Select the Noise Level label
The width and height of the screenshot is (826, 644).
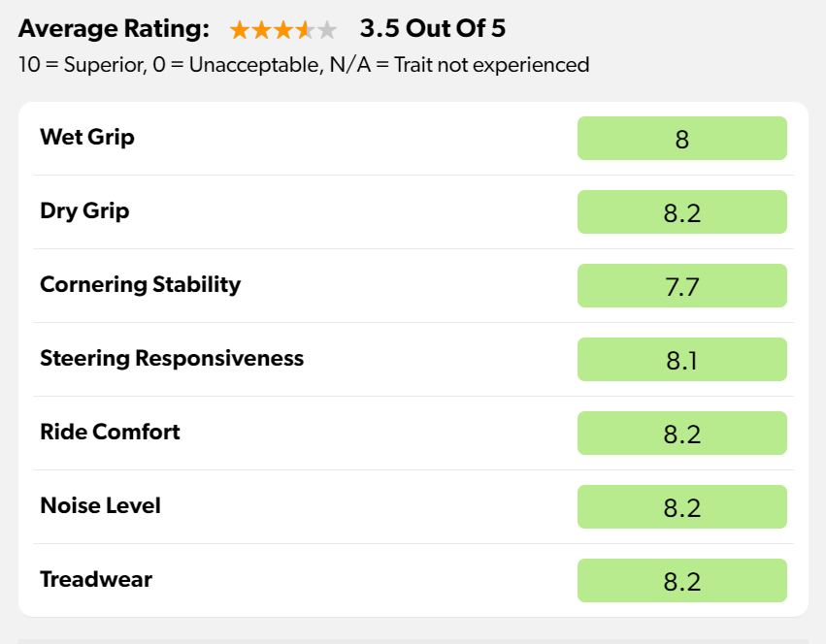(100, 505)
